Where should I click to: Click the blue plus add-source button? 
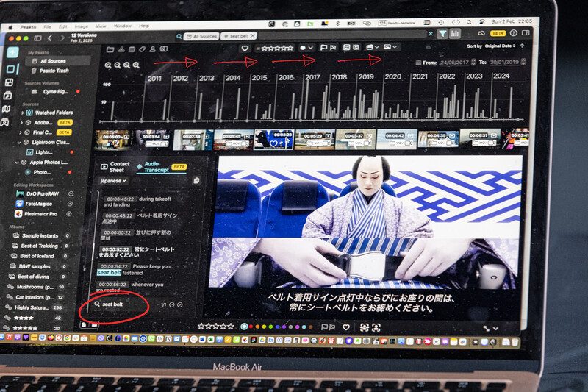point(12,52)
